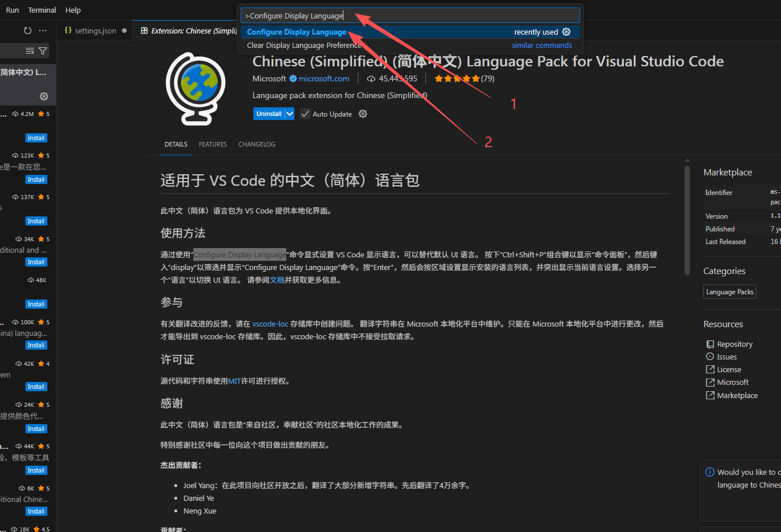The height and width of the screenshot is (532, 781).
Task: Click the globe extension logo
Action: [195, 88]
